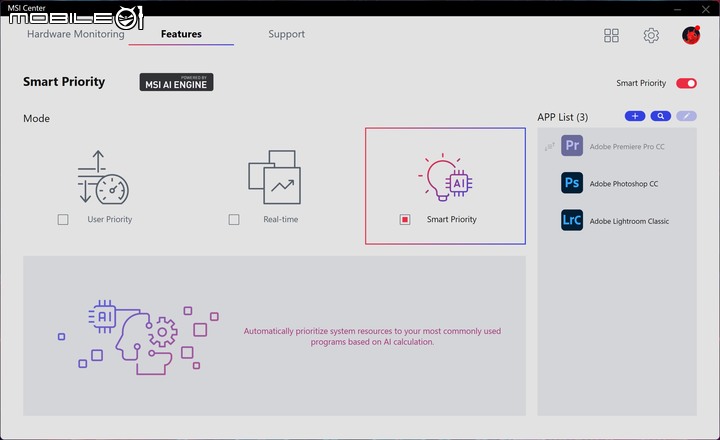Image resolution: width=720 pixels, height=440 pixels.
Task: Click the Adobe Lightroom Classic text
Action: tap(629, 221)
